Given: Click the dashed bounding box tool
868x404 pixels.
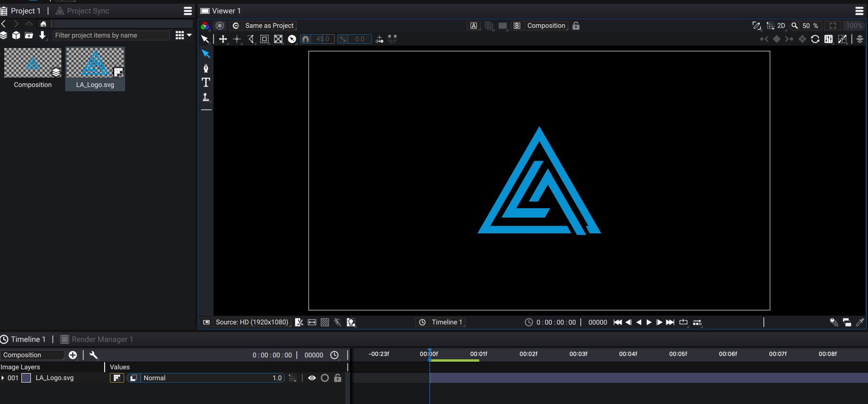Looking at the screenshot, I should click(264, 39).
